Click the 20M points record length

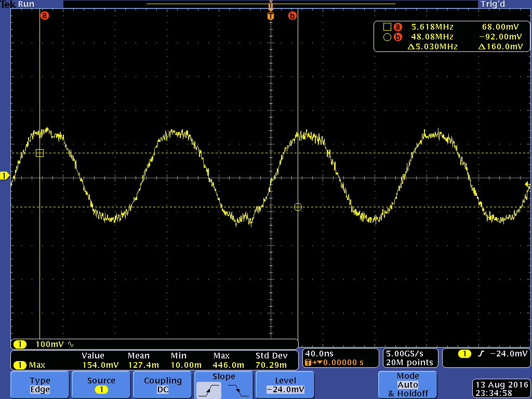click(x=409, y=363)
